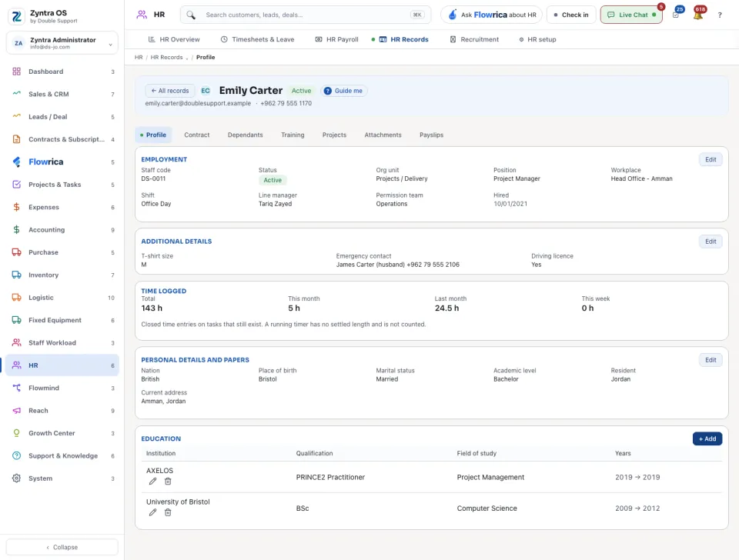Image resolution: width=739 pixels, height=560 pixels.
Task: Select the Profile tab
Action: click(153, 135)
